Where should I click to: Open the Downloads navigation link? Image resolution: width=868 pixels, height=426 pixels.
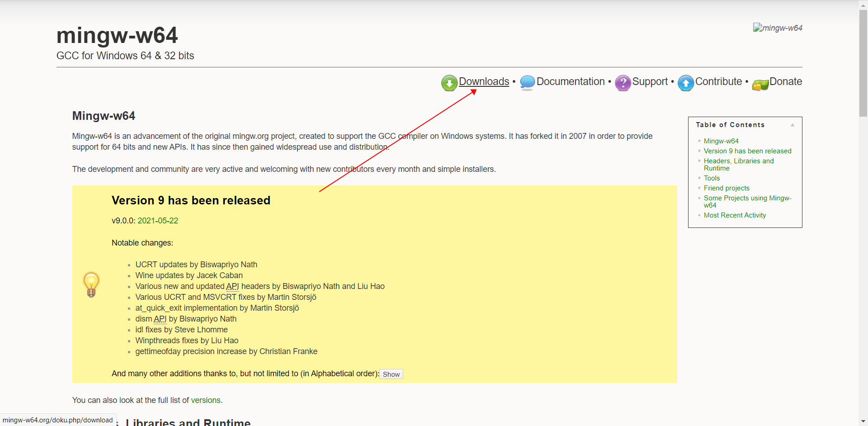click(484, 81)
